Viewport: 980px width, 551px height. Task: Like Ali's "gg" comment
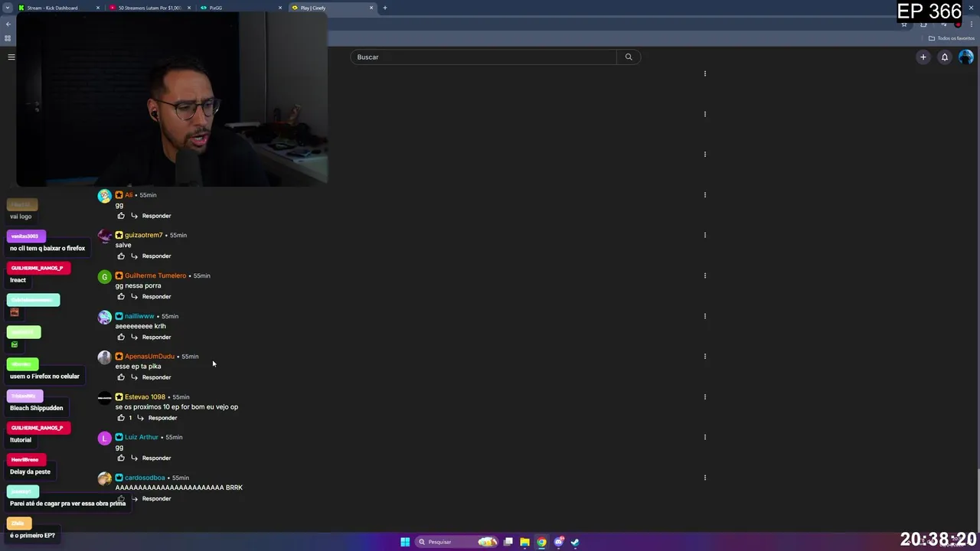coord(121,216)
